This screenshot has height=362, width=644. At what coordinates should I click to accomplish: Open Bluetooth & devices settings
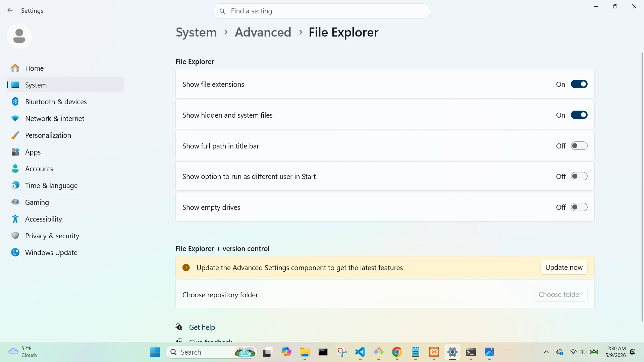65,102
